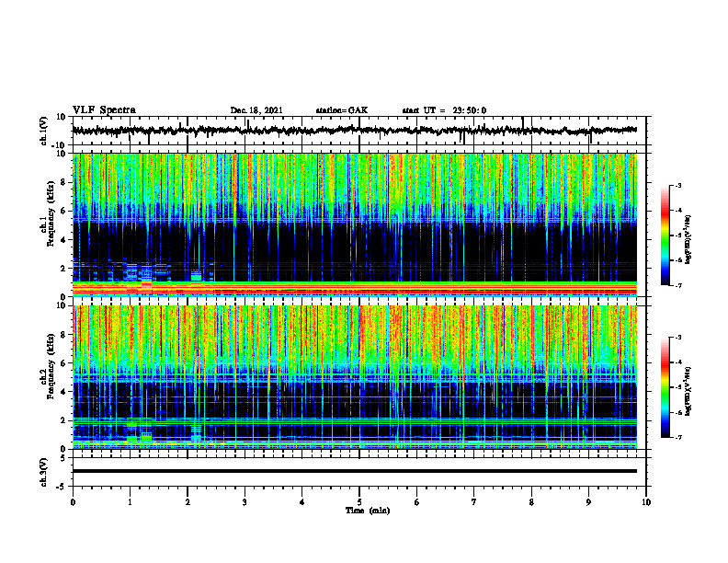
Task: Click the "ch.3(V)" axis label
Action: coord(44,472)
